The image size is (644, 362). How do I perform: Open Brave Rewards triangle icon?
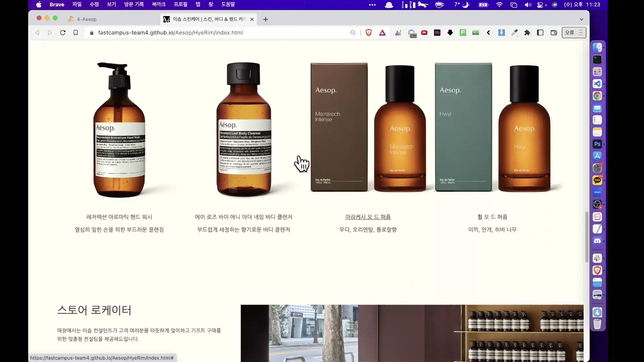[382, 33]
